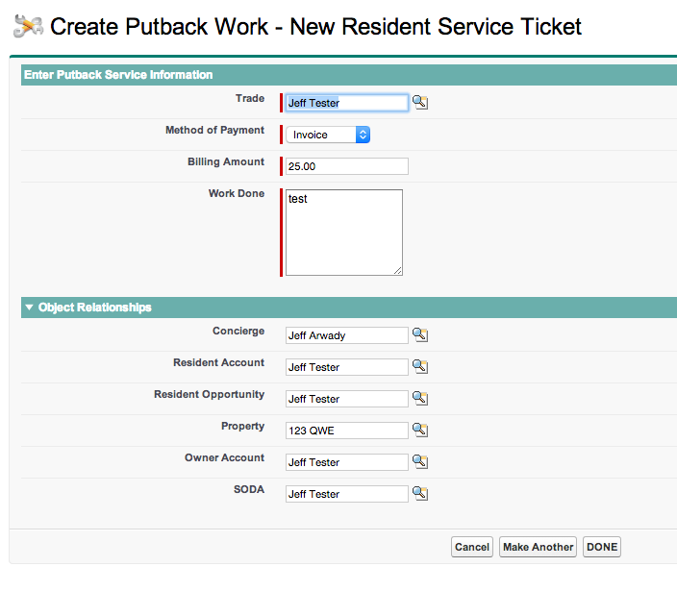Click the SODA lookup icon
Image resolution: width=677 pixels, height=616 pixels.
point(419,493)
